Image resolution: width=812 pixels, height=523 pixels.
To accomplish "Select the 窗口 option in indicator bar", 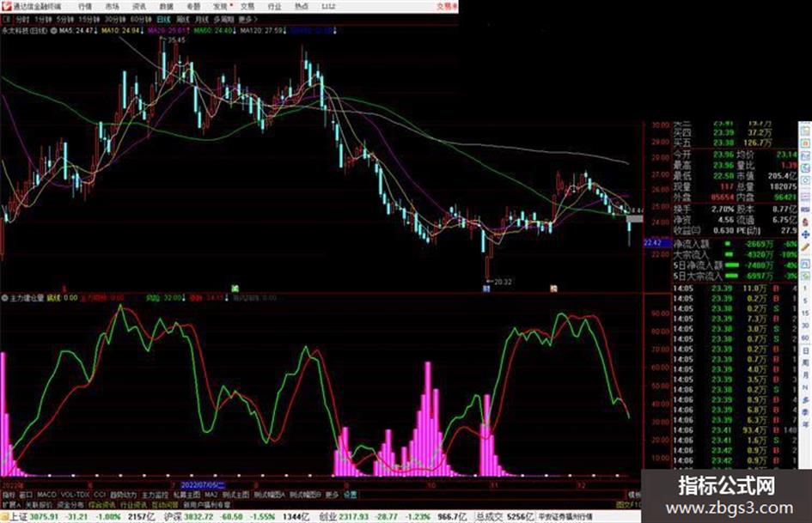I will [26, 495].
